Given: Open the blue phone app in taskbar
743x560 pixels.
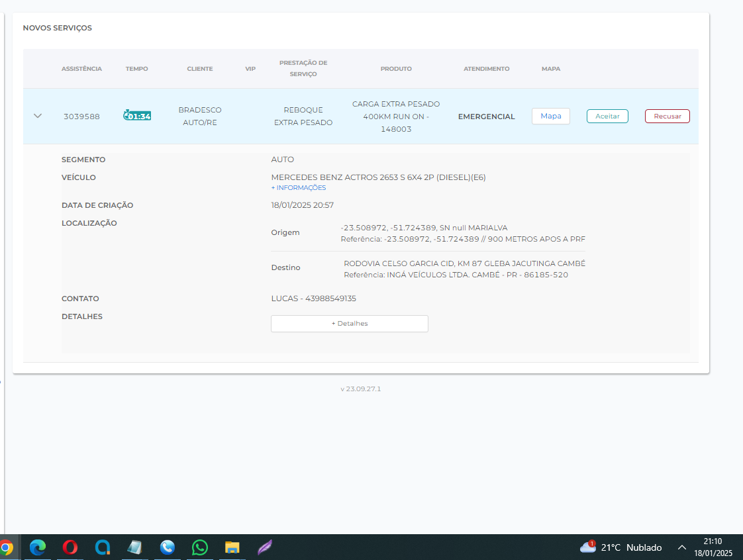Looking at the screenshot, I should click(x=168, y=547).
